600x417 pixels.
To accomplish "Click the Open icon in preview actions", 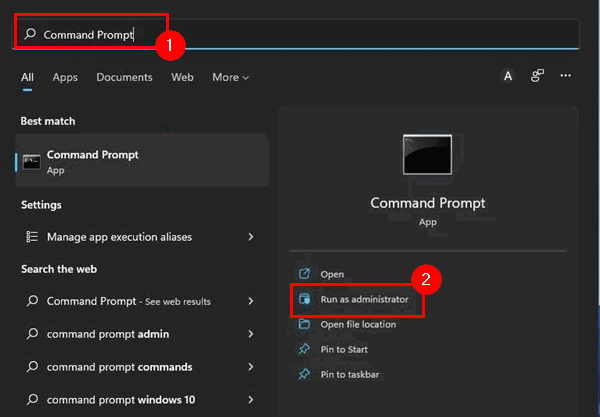I will tap(304, 274).
